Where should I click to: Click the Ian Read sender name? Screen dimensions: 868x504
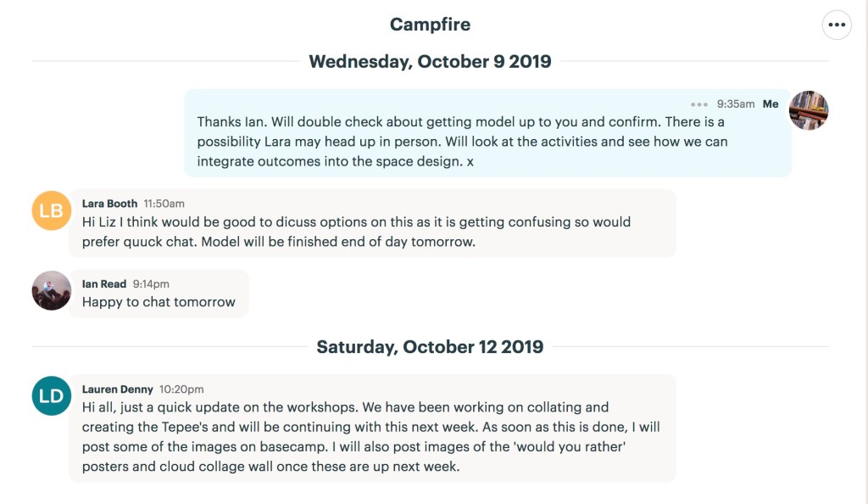pyautogui.click(x=104, y=284)
